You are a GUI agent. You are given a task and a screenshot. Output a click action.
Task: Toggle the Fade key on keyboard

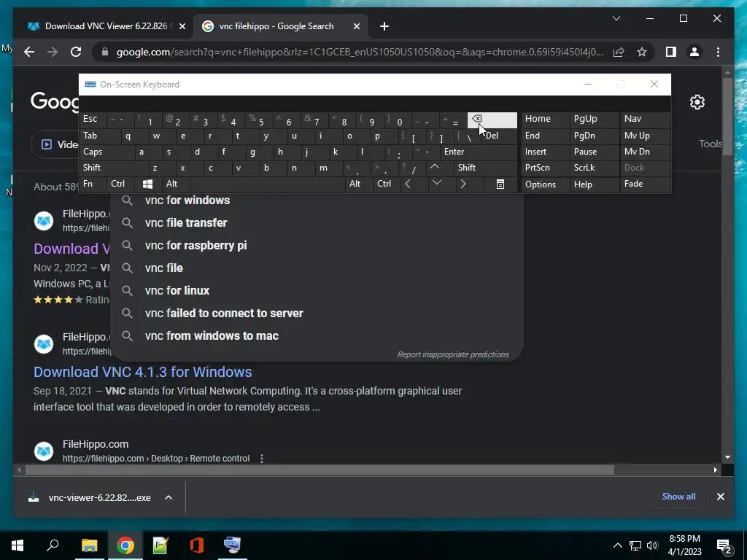tap(645, 184)
